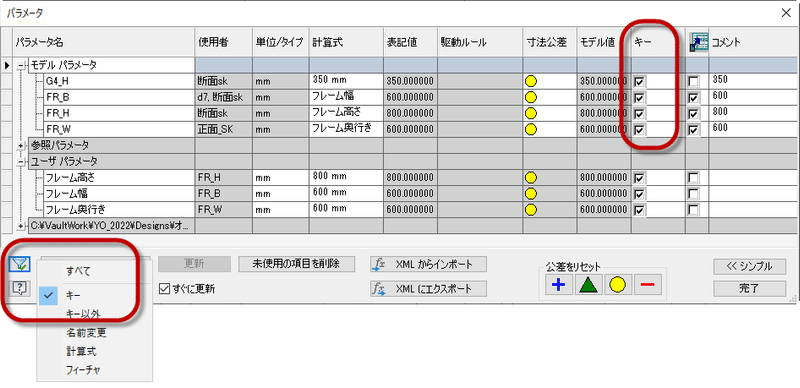Toggle the key checkbox for FR_W

639,130
